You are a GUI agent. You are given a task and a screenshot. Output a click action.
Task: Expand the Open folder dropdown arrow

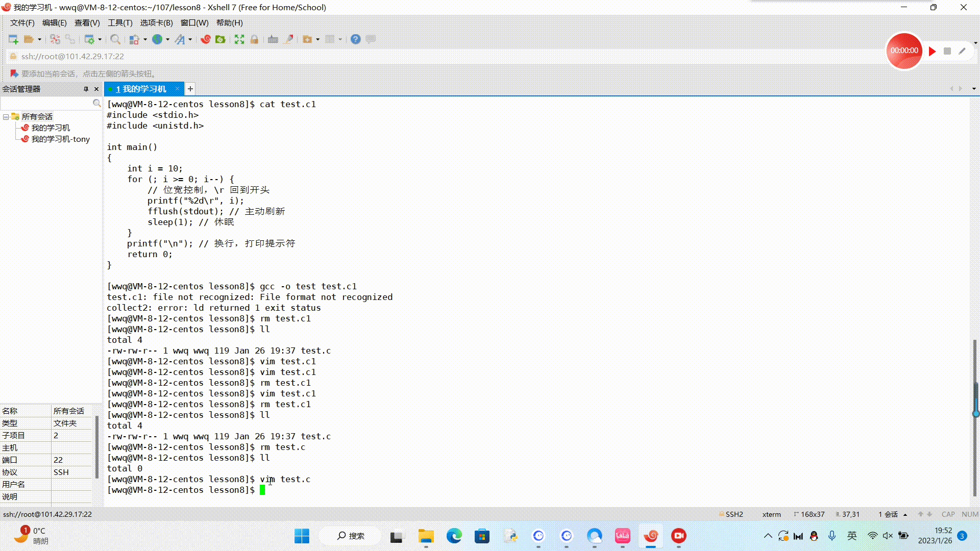[x=39, y=39]
